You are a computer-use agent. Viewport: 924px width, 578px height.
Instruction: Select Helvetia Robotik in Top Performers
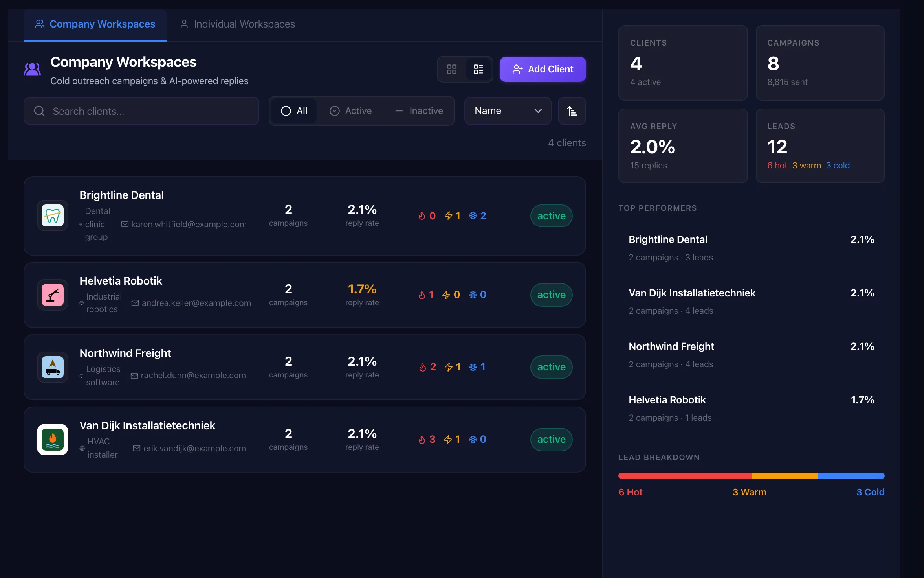click(x=751, y=409)
